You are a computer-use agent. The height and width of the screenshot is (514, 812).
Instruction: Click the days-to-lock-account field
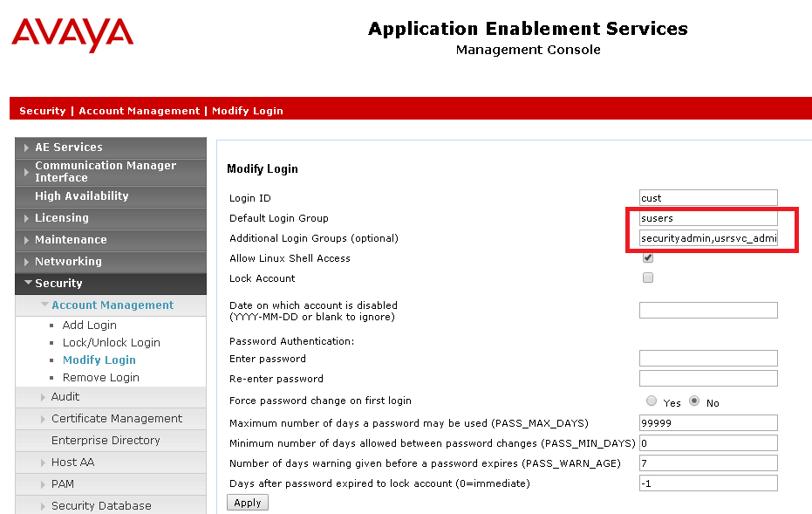pyautogui.click(x=708, y=483)
